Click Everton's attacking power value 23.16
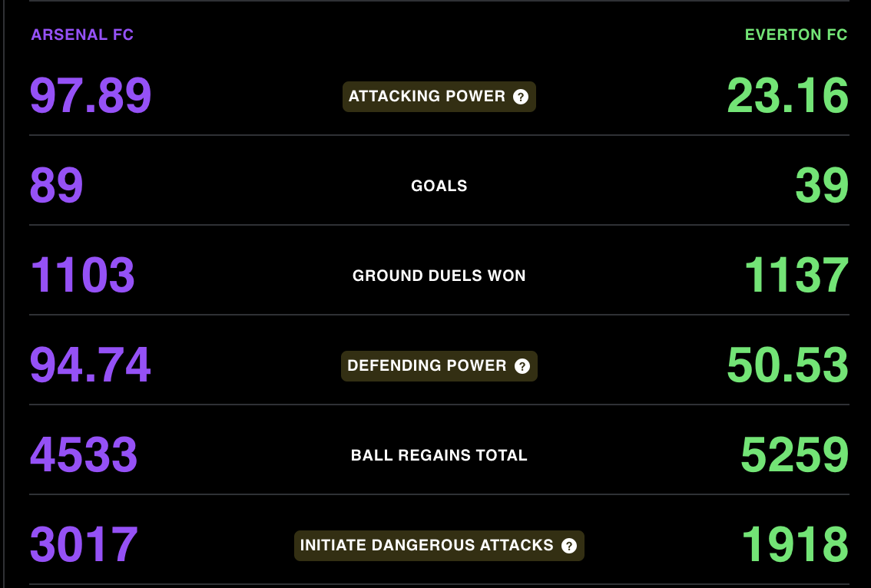The width and height of the screenshot is (871, 588). [x=788, y=95]
